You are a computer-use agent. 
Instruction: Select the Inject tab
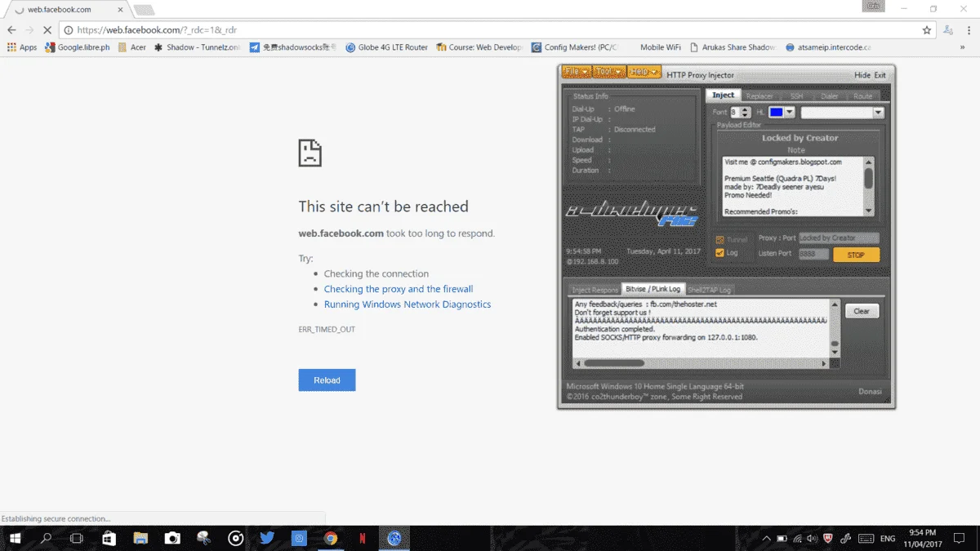point(723,96)
